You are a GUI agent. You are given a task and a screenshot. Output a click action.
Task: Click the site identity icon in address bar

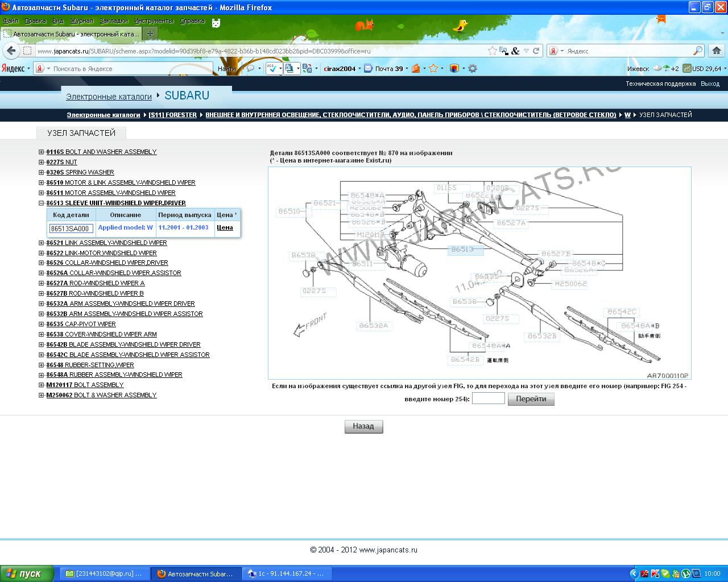click(27, 51)
